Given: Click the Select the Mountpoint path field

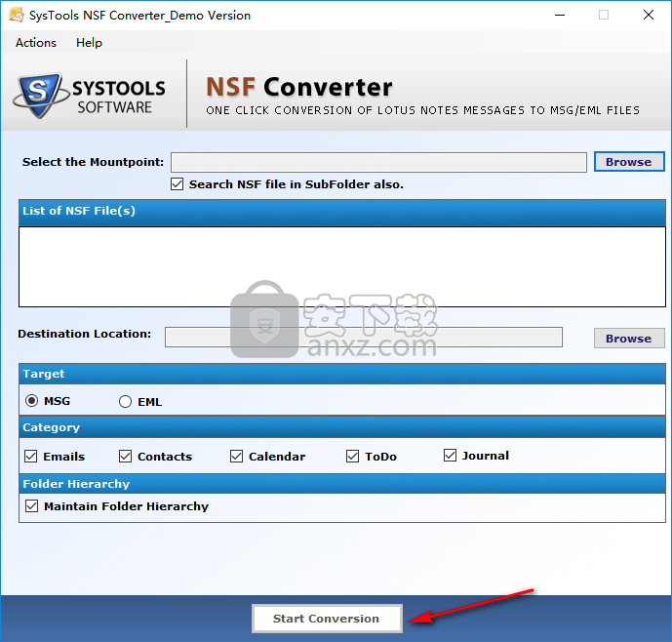Looking at the screenshot, I should pyautogui.click(x=378, y=162).
